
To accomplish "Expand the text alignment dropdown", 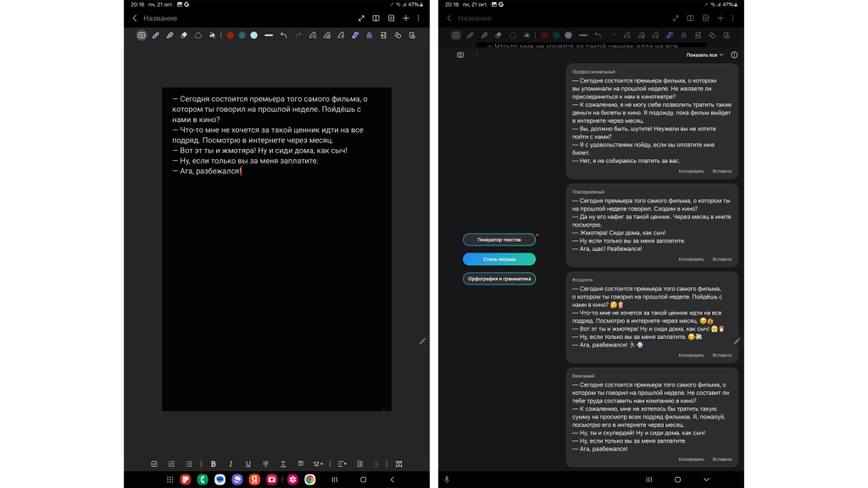I will (x=342, y=464).
